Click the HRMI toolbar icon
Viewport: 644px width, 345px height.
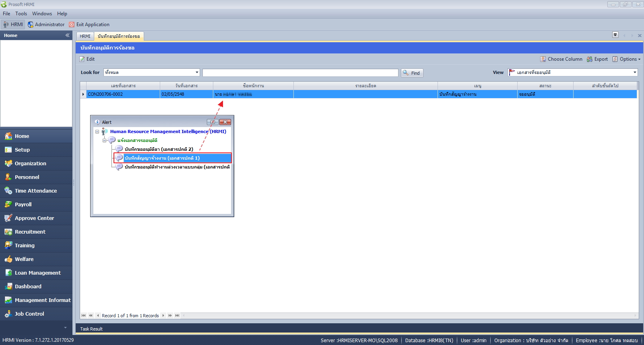(6, 25)
